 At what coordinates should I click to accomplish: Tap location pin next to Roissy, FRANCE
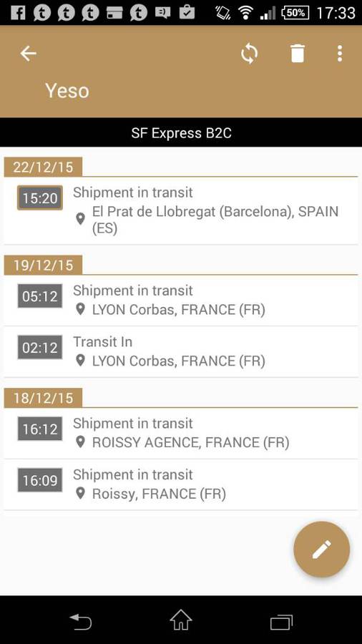pyautogui.click(x=80, y=493)
